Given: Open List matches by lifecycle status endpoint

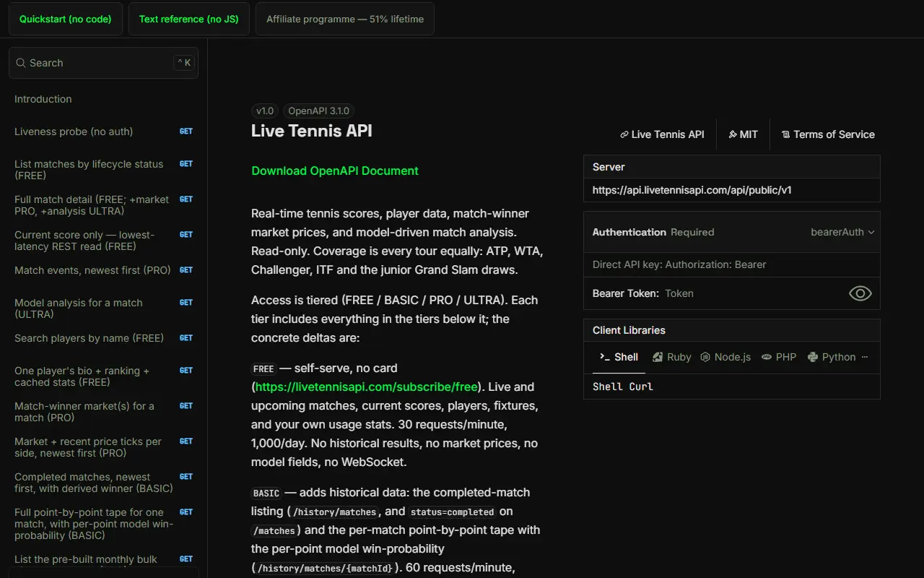Looking at the screenshot, I should pos(103,170).
